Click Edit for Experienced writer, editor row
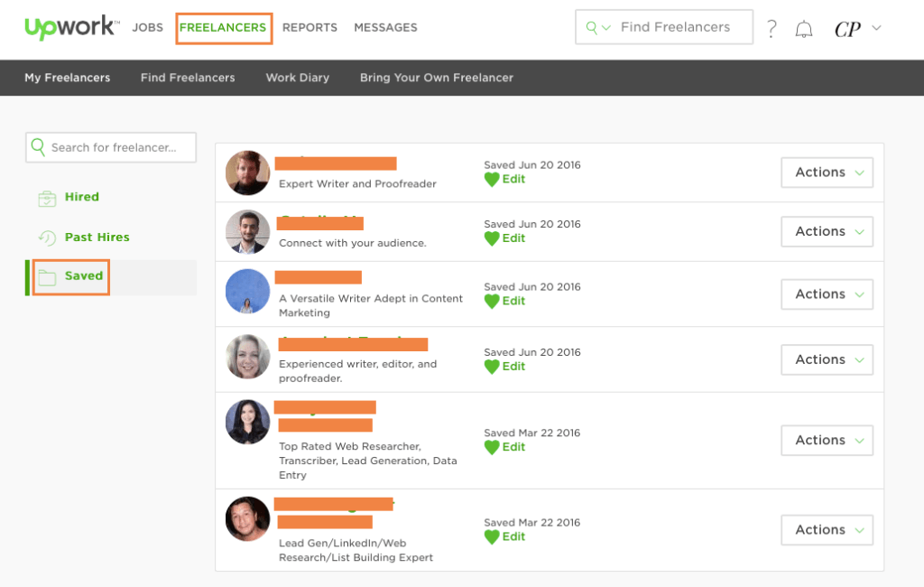This screenshot has width=924, height=587. [x=513, y=367]
